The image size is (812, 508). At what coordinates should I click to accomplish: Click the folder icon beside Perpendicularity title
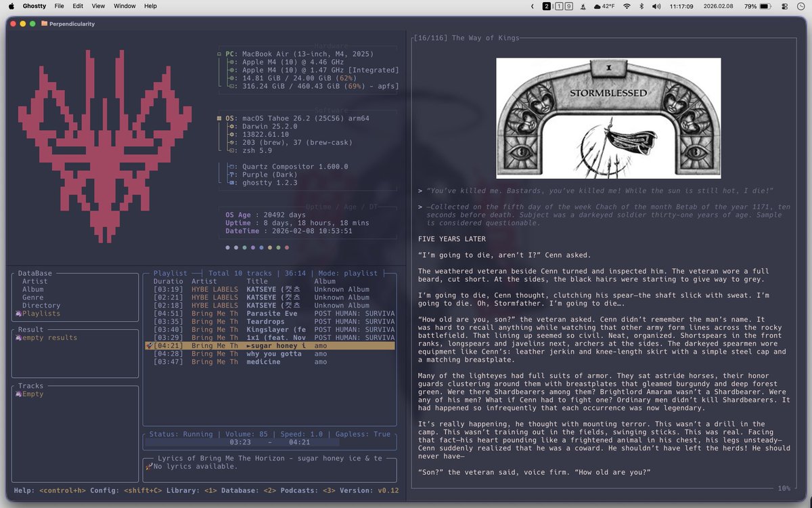[44, 24]
